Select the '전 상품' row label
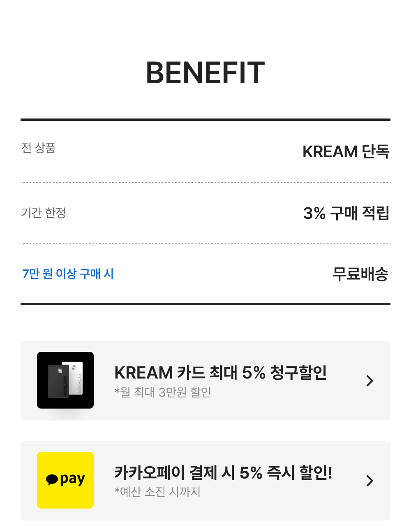Screen dimensions: 411x532 click(38, 148)
